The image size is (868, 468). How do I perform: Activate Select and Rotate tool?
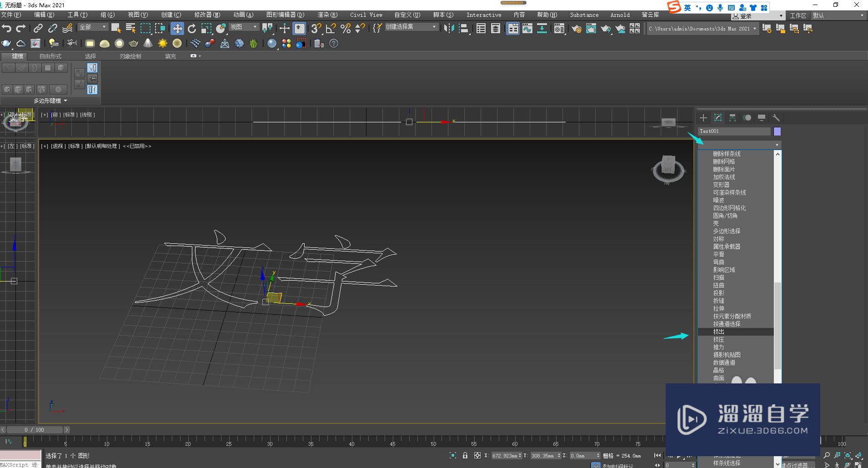pos(192,28)
